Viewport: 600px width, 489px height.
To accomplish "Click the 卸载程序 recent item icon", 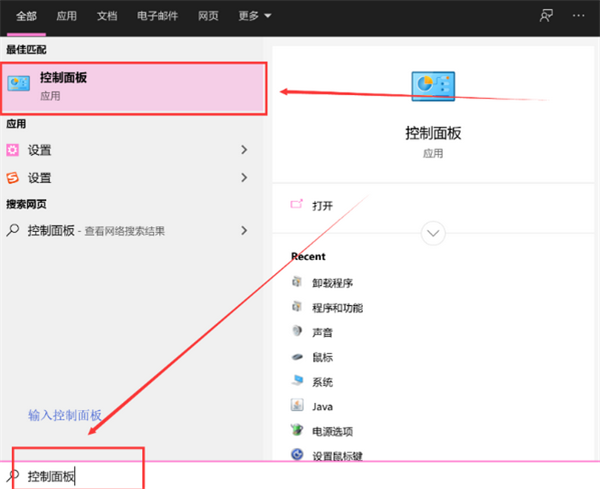I will 297,283.
